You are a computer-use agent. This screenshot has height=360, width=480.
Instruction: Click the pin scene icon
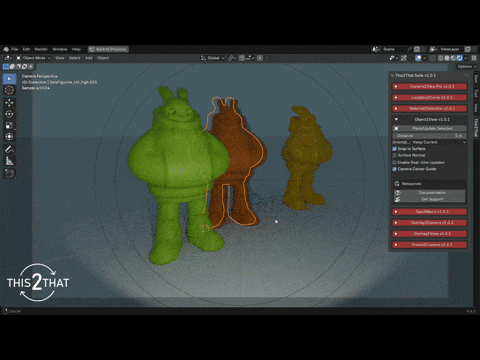pos(410,49)
